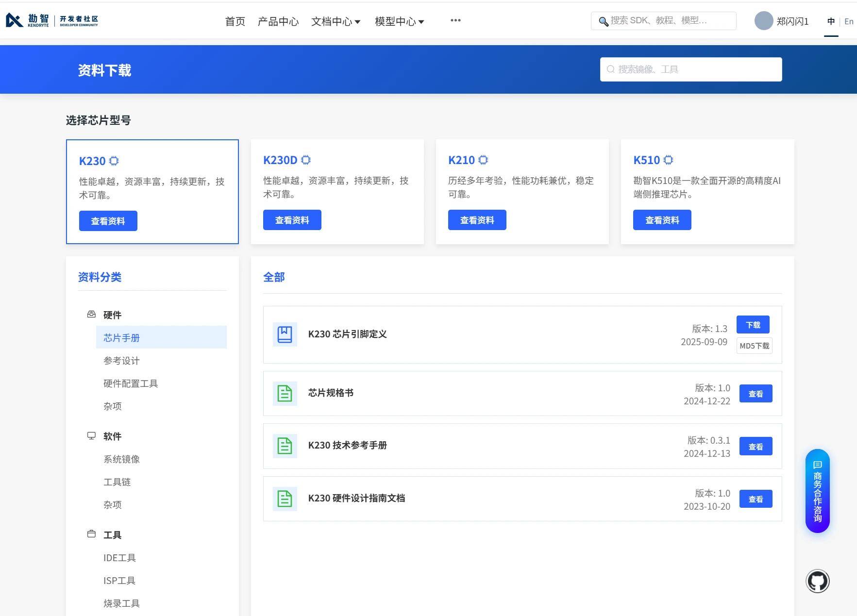Focus the top 搜索 SDK、教程、模型 search field

(x=663, y=21)
